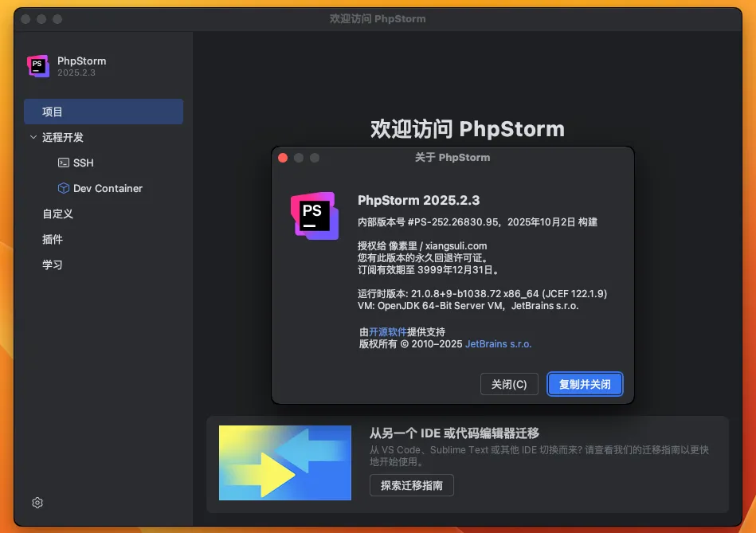756x533 pixels.
Task: Select the 项目 tab in the sidebar
Action: coord(104,112)
